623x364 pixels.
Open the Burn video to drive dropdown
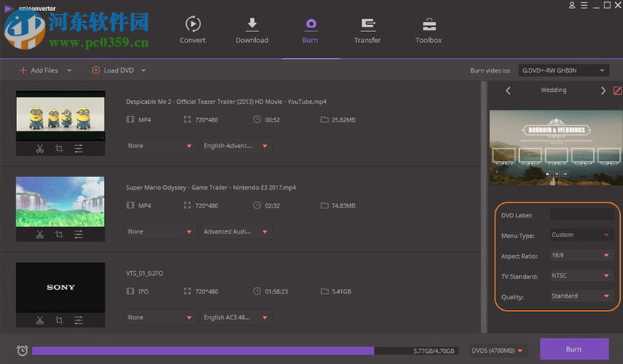(x=564, y=70)
